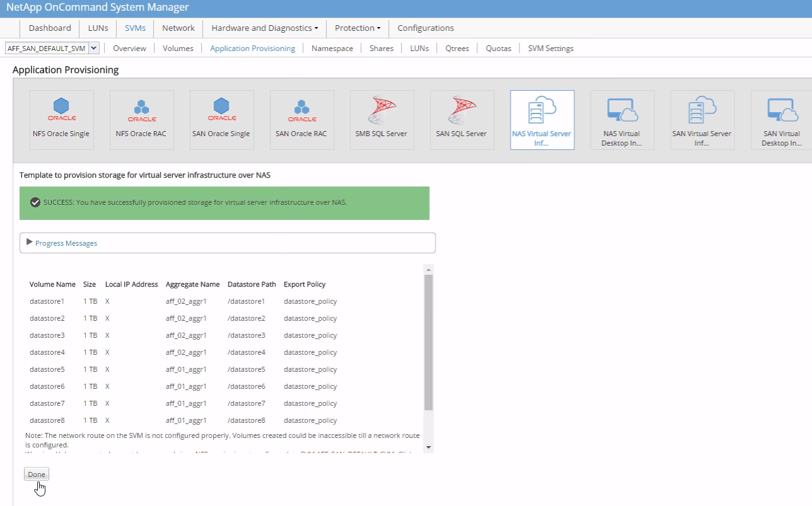Switch to the Network tab
This screenshot has height=506, width=812.
coord(178,28)
